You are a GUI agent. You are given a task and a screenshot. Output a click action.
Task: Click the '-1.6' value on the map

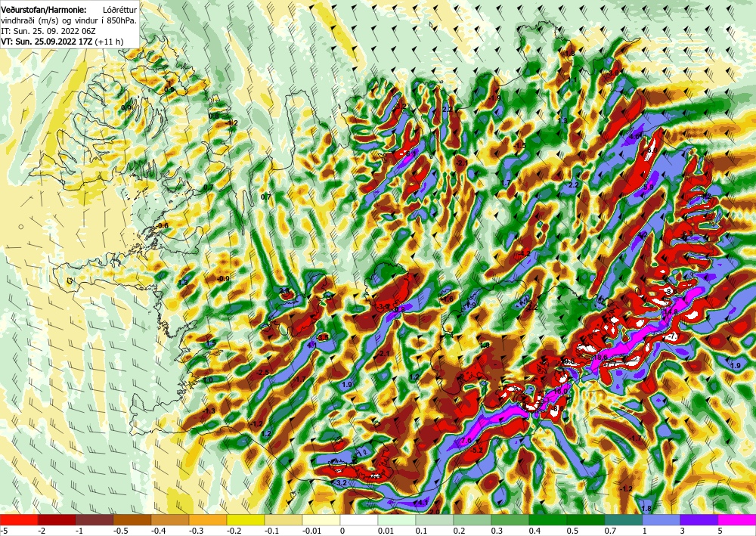[x=448, y=299]
